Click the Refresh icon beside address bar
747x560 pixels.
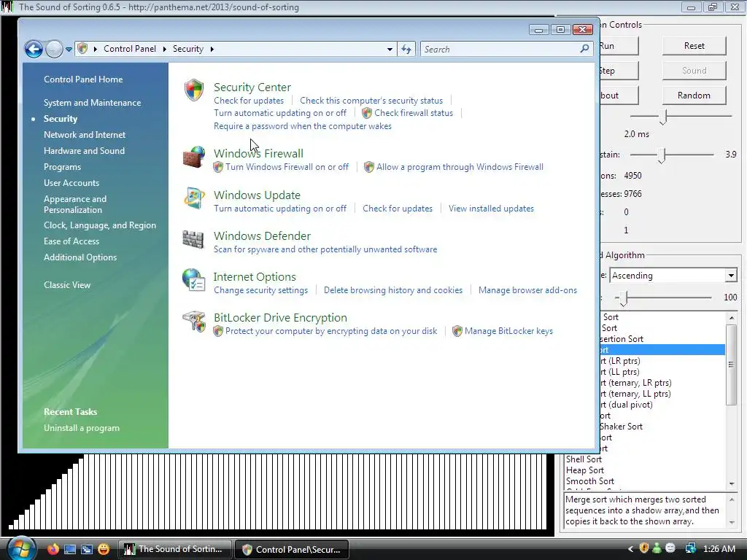[406, 49]
